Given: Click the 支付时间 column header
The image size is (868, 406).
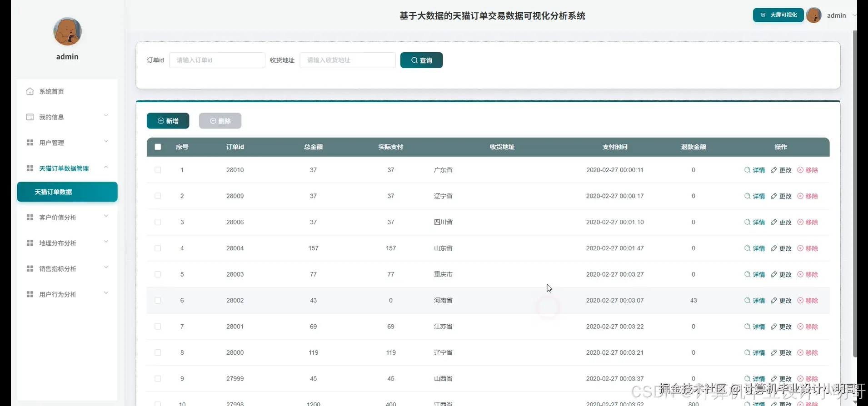Looking at the screenshot, I should (x=615, y=147).
